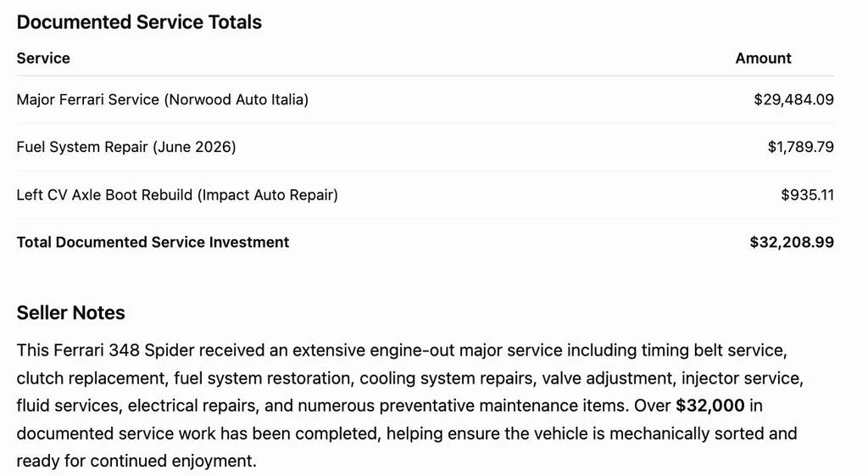
Task: Click the phrase valve adjustment in notes
Action: pos(607,378)
